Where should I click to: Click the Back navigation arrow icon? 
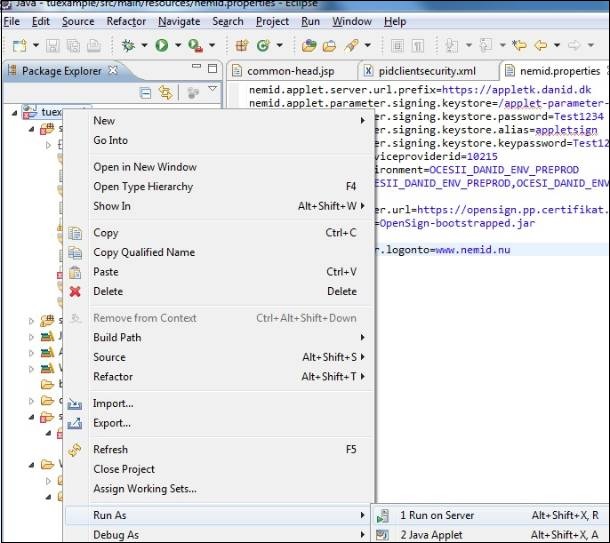pyautogui.click(x=541, y=46)
